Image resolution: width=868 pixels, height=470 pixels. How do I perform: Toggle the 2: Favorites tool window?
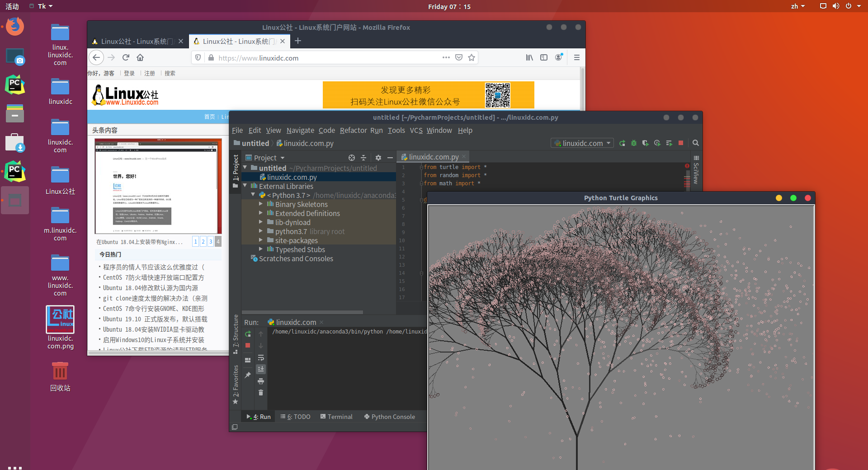[x=236, y=384]
